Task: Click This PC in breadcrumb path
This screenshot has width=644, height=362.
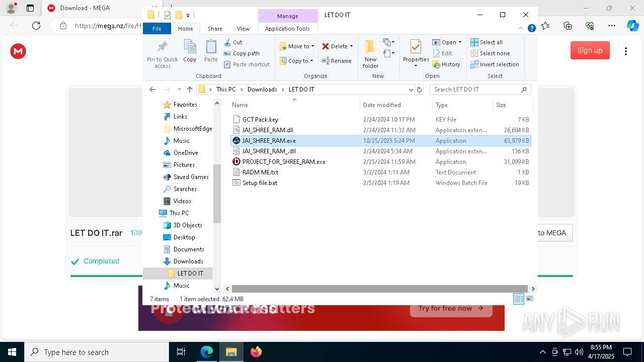Action: coord(226,89)
